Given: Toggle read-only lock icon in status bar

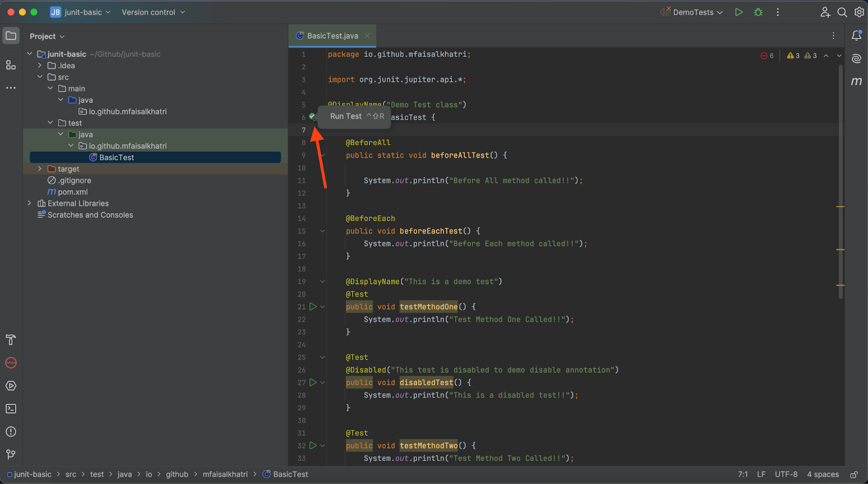Looking at the screenshot, I should [853, 475].
